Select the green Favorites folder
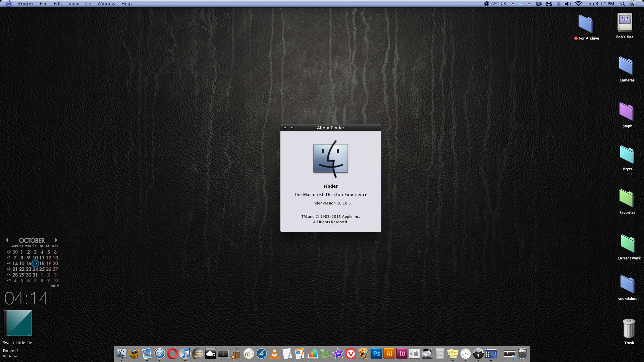644x362 pixels. pyautogui.click(x=626, y=198)
